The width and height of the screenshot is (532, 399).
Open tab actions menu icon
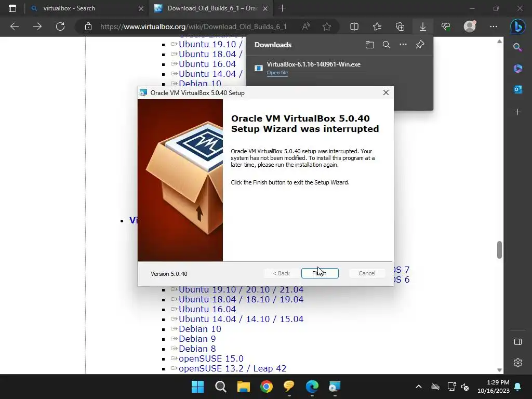pyautogui.click(x=12, y=8)
